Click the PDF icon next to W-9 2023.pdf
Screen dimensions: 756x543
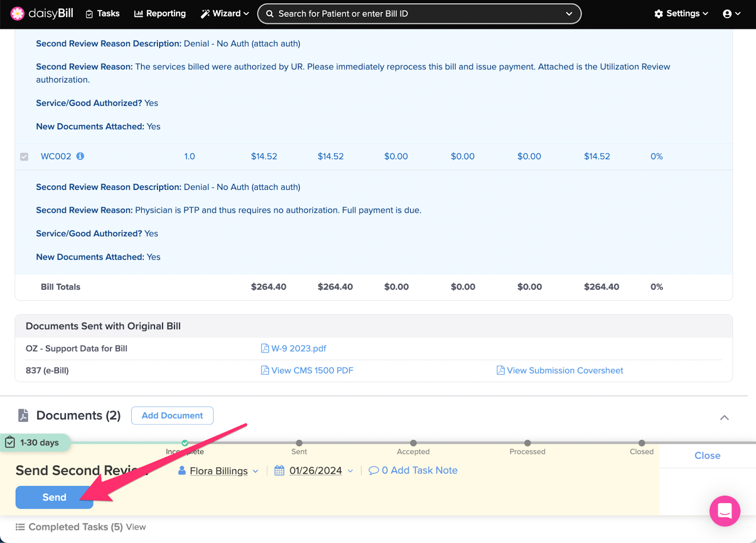[x=265, y=348]
